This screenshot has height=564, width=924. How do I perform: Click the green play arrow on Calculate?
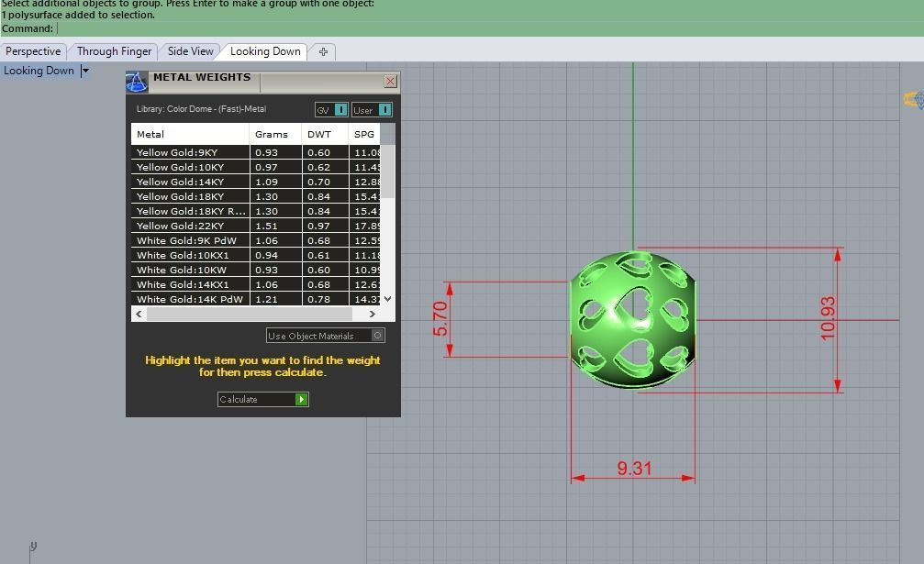point(301,399)
